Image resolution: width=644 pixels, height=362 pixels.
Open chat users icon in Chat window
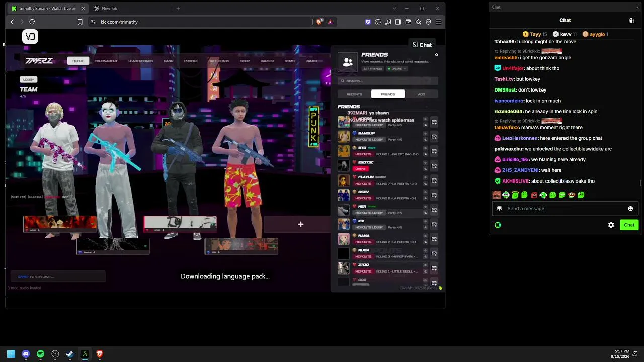(631, 21)
